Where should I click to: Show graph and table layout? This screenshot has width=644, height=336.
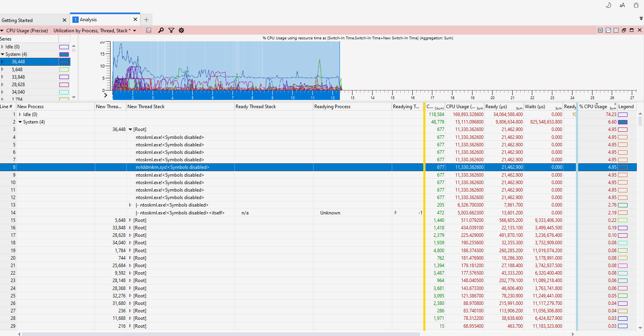pos(600,30)
